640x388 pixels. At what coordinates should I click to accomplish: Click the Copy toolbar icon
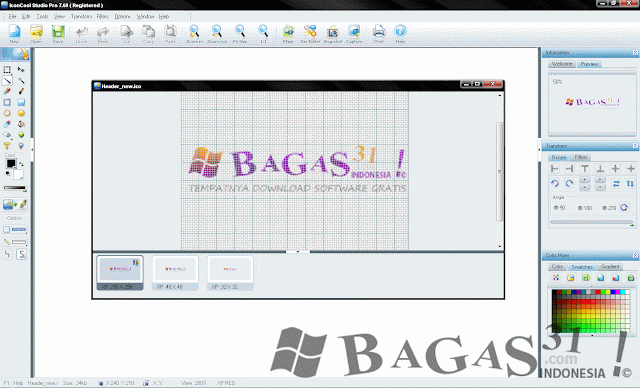[x=148, y=34]
